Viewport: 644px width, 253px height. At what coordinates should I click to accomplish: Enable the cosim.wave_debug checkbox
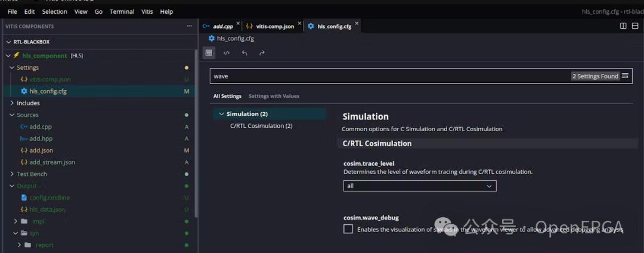348,229
